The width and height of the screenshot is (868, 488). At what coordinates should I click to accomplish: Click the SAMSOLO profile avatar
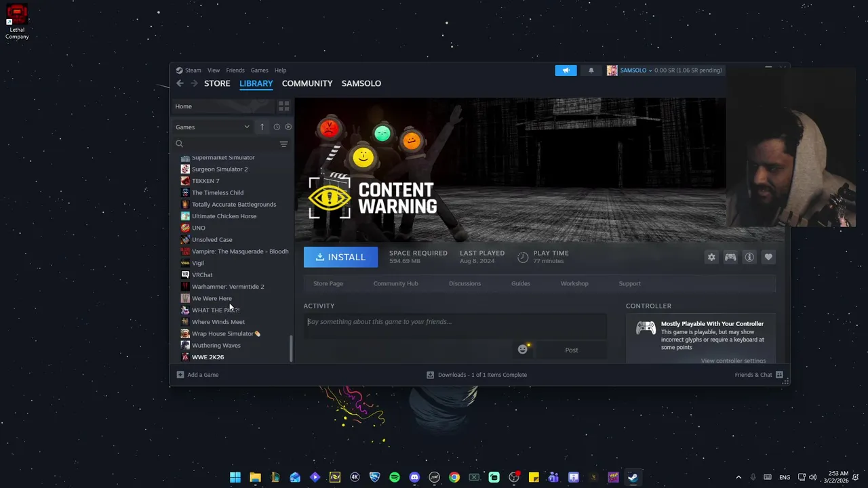tap(612, 70)
